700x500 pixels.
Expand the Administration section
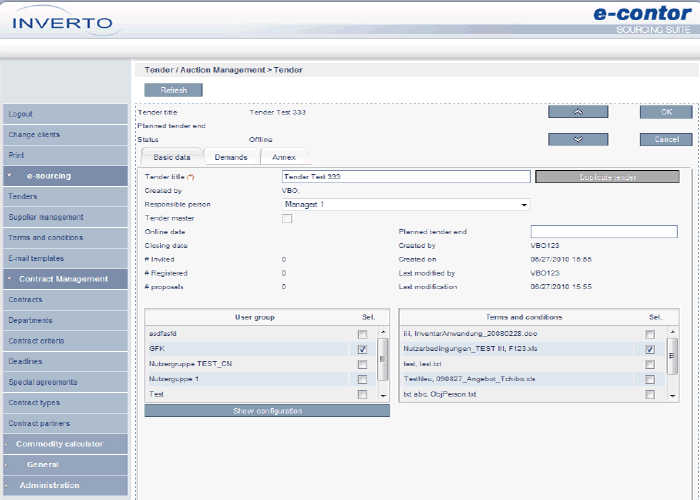pos(65,485)
